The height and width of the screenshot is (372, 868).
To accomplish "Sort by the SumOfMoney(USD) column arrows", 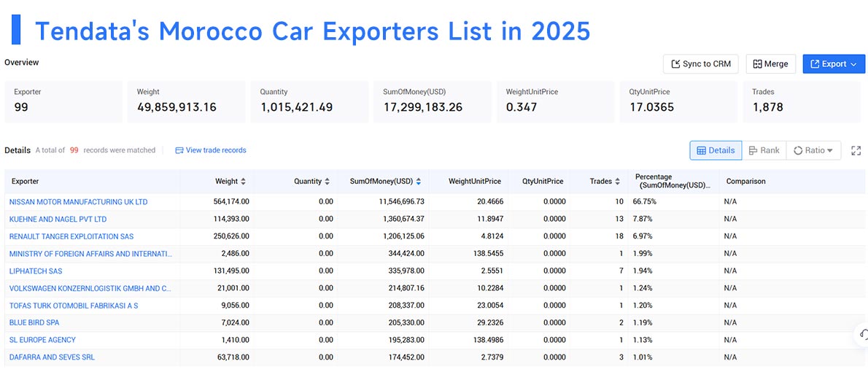I will (x=419, y=181).
